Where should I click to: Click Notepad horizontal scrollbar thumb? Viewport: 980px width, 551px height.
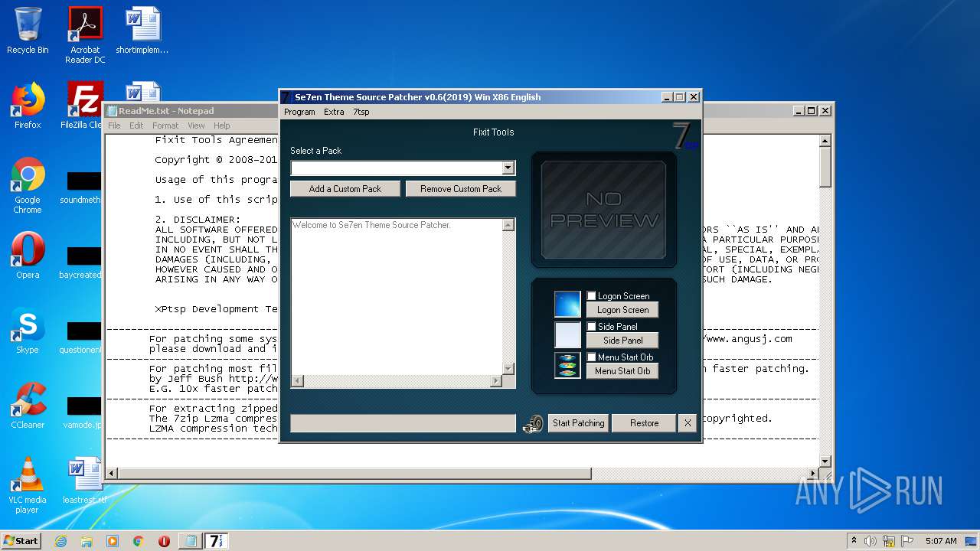point(354,474)
